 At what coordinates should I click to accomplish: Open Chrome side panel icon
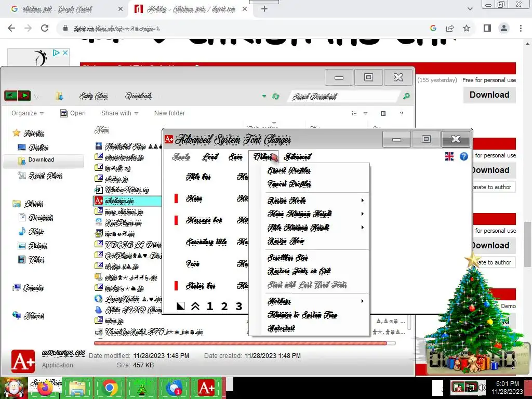coord(487,28)
